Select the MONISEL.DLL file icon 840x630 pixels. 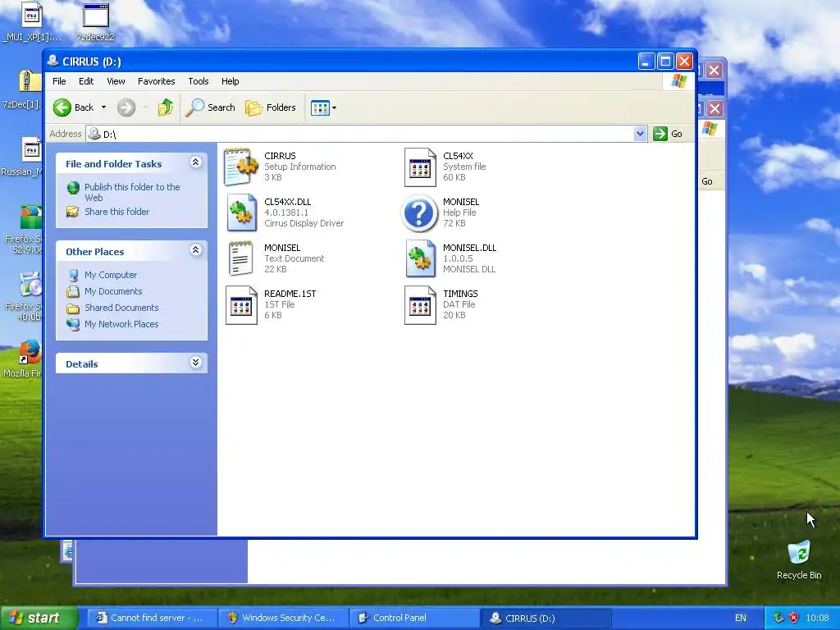[x=420, y=258]
